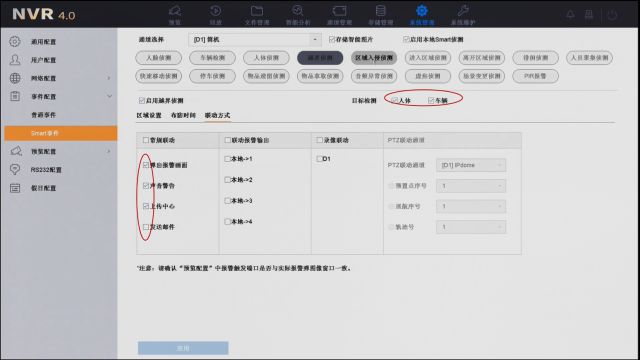Click Face Detection (人脸侦测) button

(159, 58)
